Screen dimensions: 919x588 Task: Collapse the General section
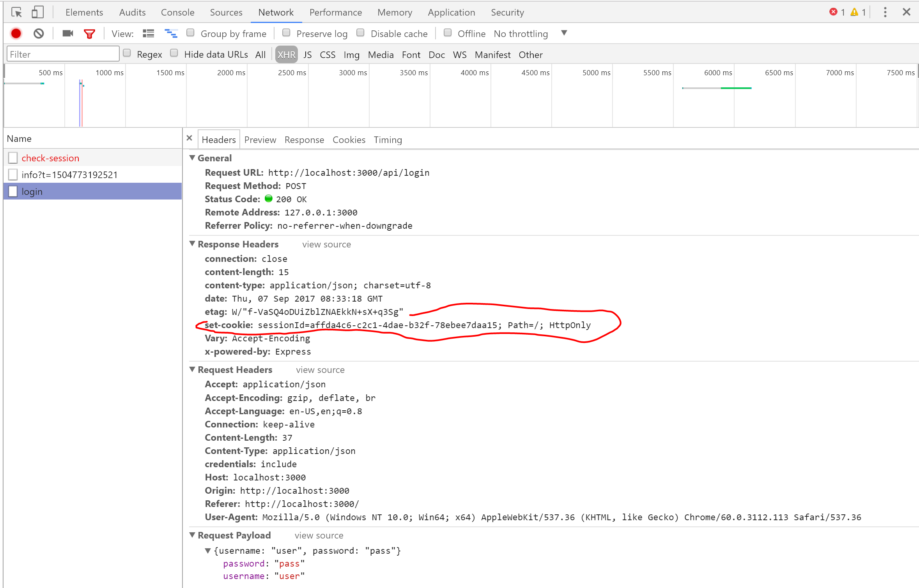click(192, 158)
